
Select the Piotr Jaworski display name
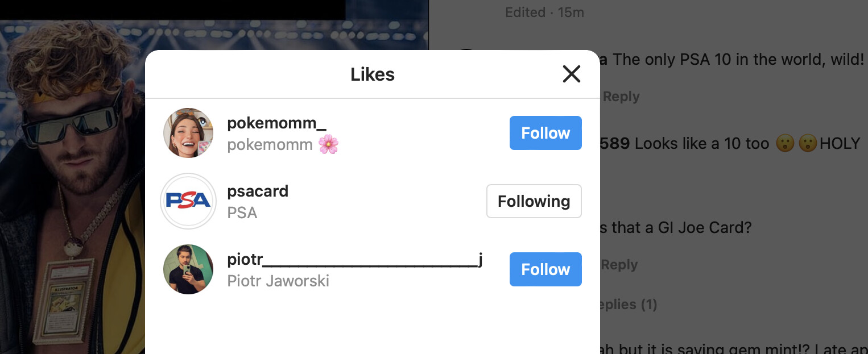[278, 281]
